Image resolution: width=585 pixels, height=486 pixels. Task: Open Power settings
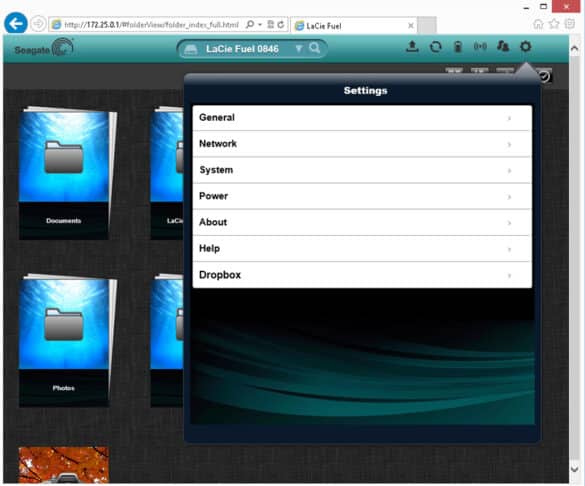[x=362, y=196]
